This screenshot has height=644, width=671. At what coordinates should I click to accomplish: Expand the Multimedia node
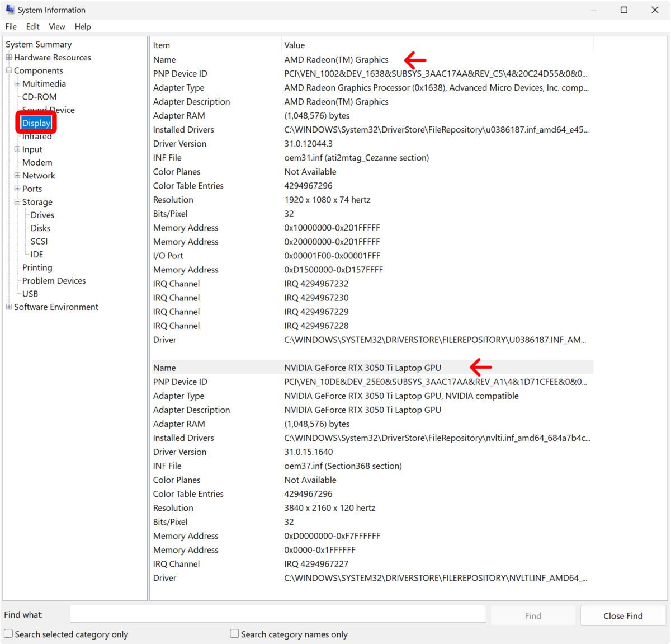[x=17, y=83]
